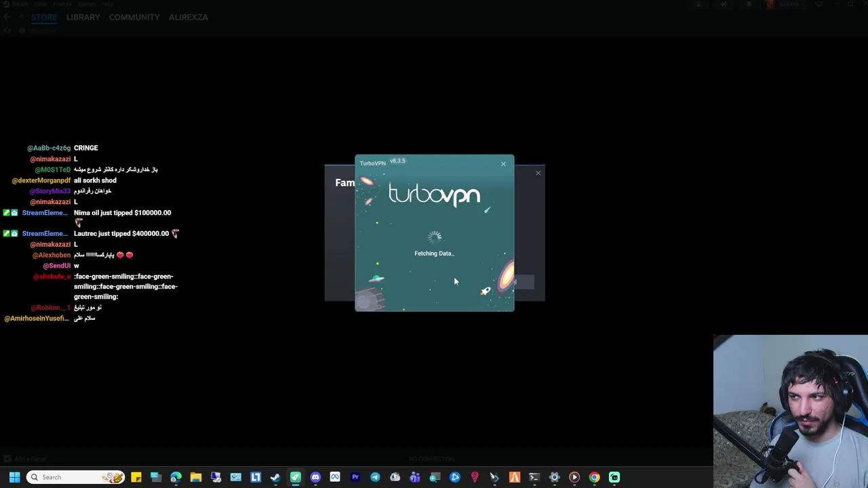The image size is (868, 488).
Task: Open the Steam STORE tab
Action: 44,17
